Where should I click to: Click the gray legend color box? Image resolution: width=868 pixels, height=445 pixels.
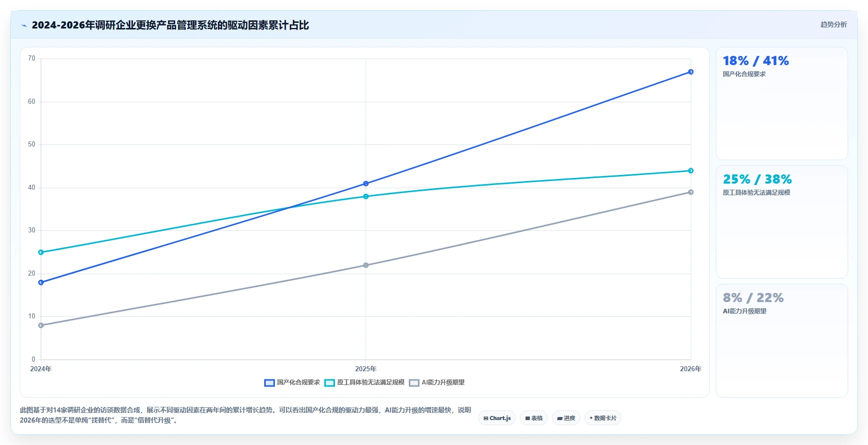click(414, 383)
